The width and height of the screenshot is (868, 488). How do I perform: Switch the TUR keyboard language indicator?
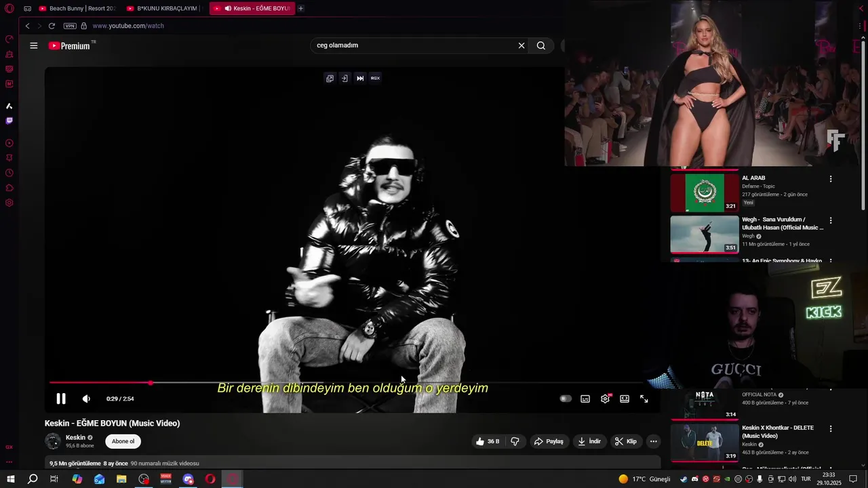coord(807,479)
